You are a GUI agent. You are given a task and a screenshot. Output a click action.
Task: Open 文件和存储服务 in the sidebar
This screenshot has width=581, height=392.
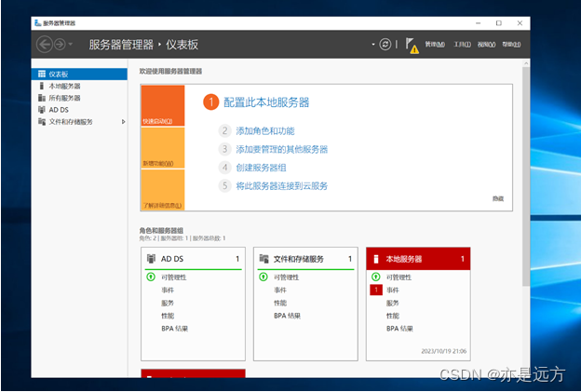(79, 122)
